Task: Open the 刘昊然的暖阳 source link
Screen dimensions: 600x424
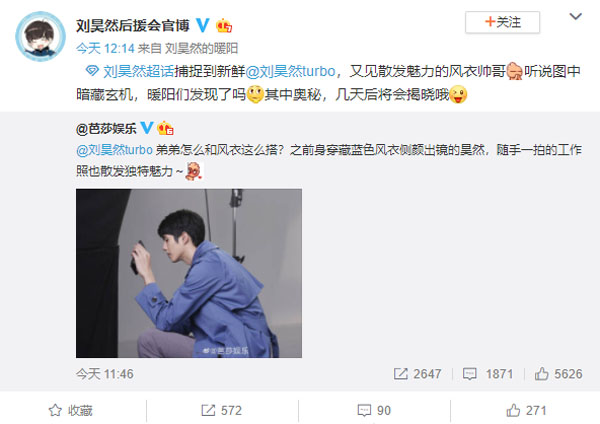Action: click(x=201, y=48)
